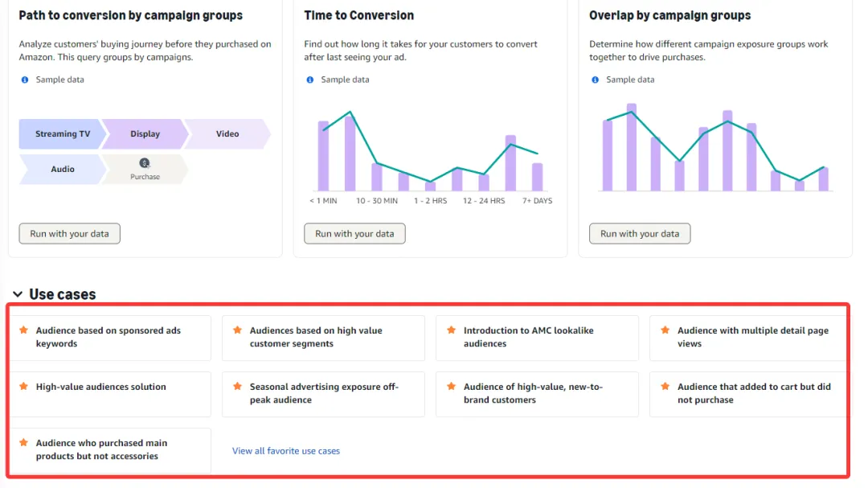The image size is (868, 488).
Task: Click info icon under Path to conversion
Action: (x=25, y=80)
